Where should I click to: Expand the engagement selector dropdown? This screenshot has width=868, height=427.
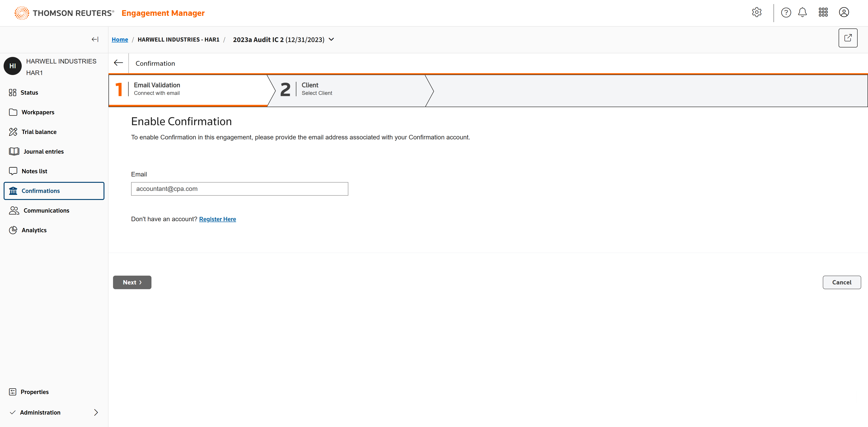tap(332, 39)
